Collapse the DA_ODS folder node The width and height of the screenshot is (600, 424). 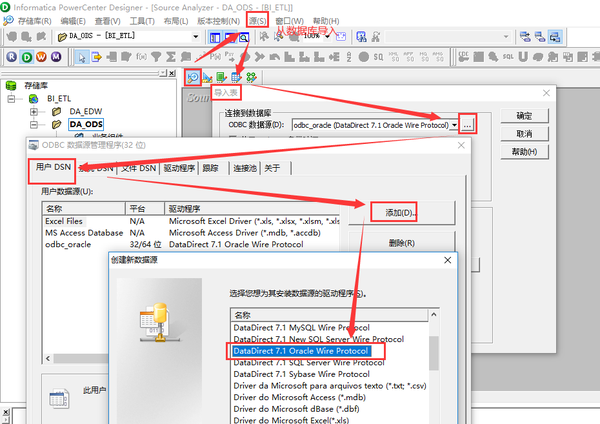click(34, 125)
